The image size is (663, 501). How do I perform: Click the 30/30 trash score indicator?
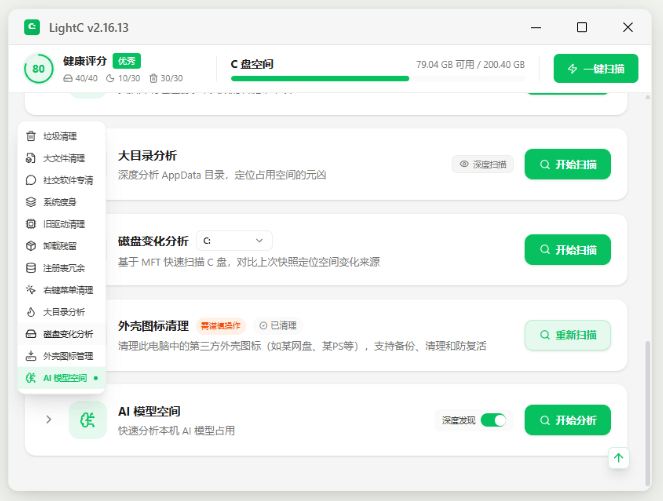click(x=166, y=78)
